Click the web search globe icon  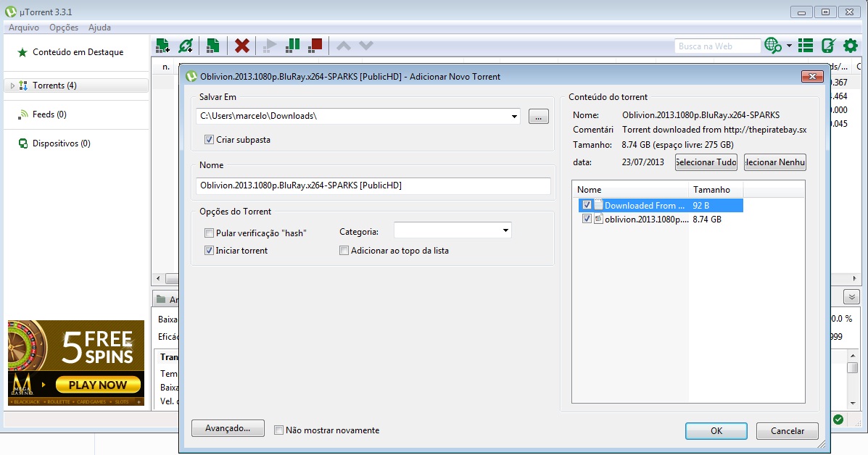pos(772,46)
